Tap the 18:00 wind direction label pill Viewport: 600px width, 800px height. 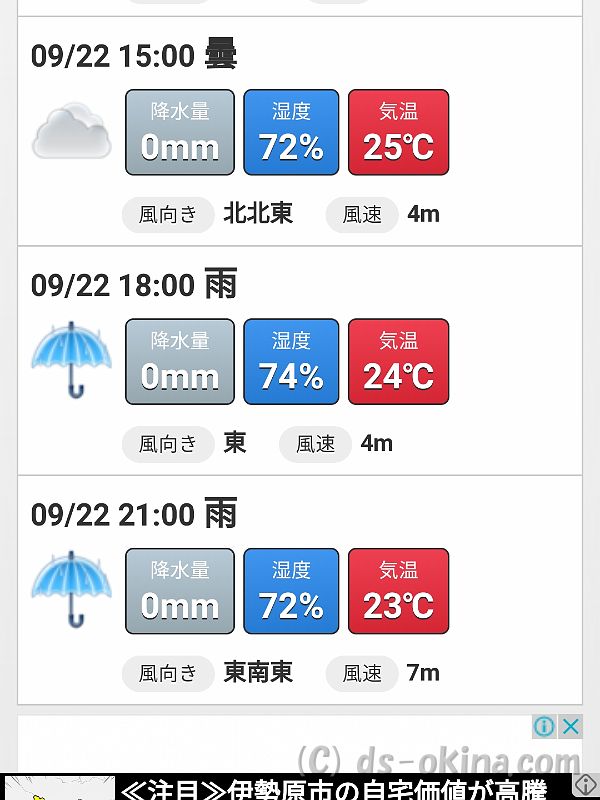[168, 444]
